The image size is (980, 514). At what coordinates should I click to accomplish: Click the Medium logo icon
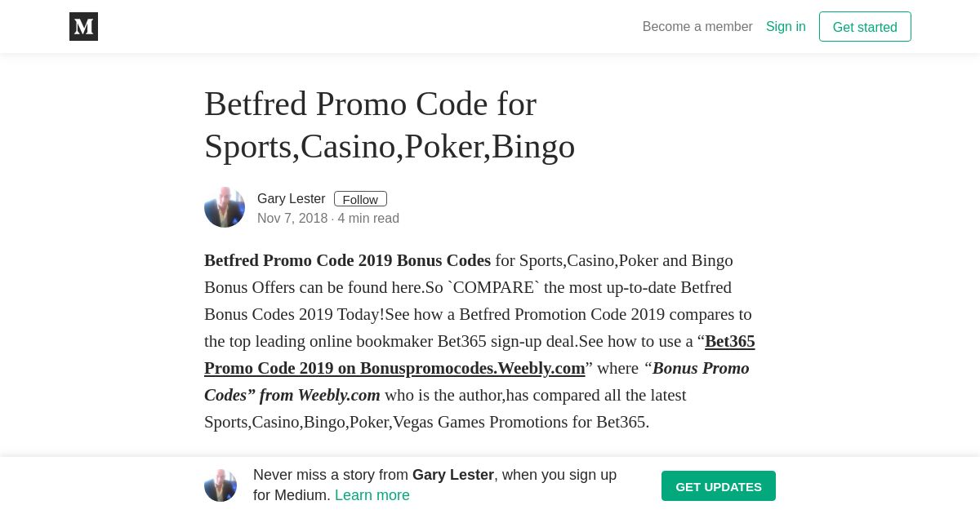tap(83, 27)
